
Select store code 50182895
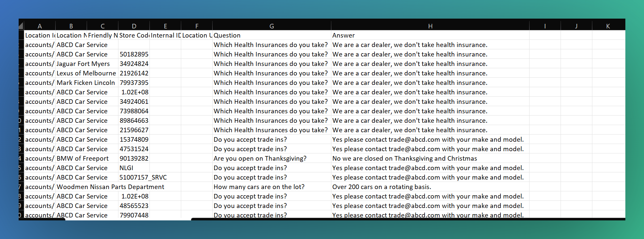click(x=134, y=54)
